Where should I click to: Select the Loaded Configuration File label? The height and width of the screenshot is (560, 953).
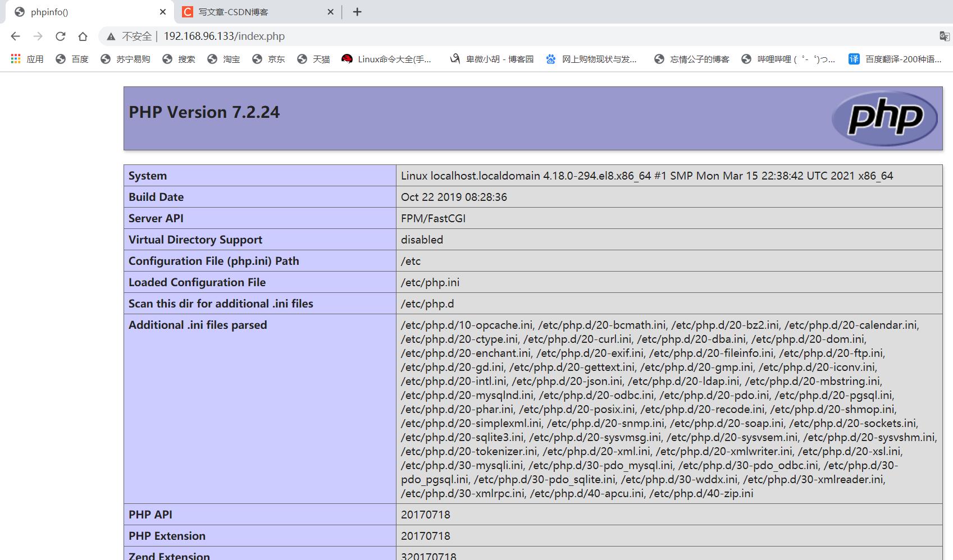point(197,282)
